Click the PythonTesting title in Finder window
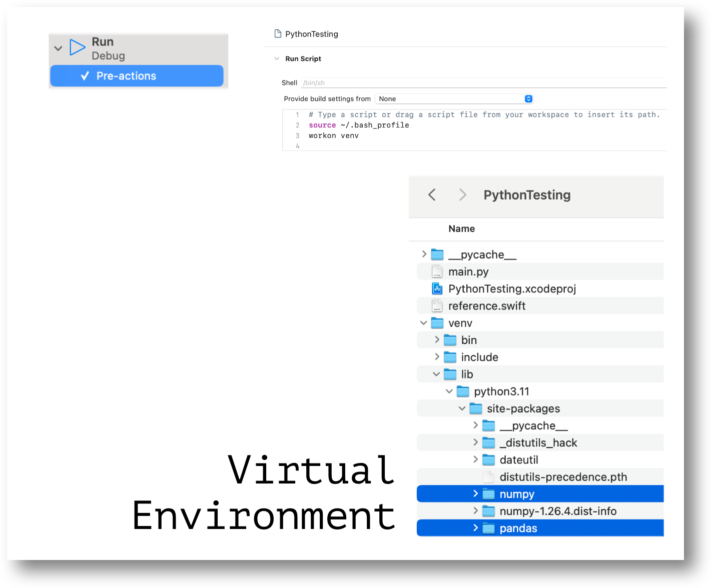 (527, 194)
